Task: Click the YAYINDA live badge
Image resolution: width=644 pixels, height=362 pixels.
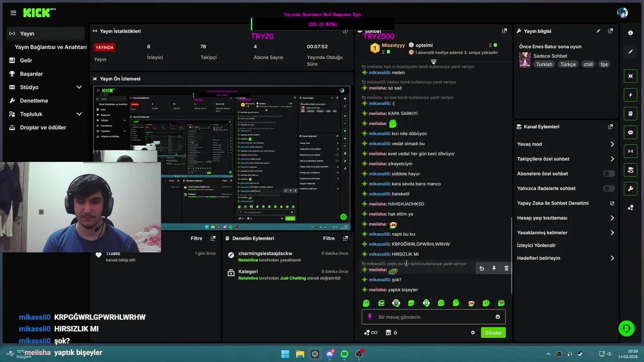Action: point(105,47)
